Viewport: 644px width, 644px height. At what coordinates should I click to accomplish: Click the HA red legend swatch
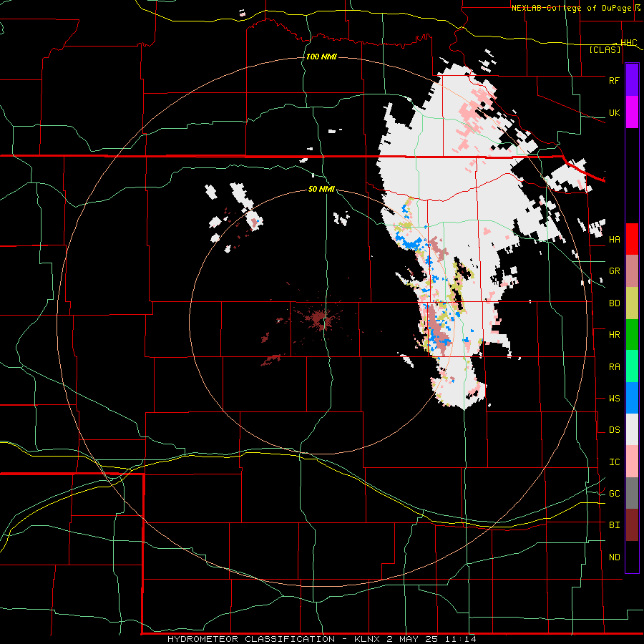(632, 239)
